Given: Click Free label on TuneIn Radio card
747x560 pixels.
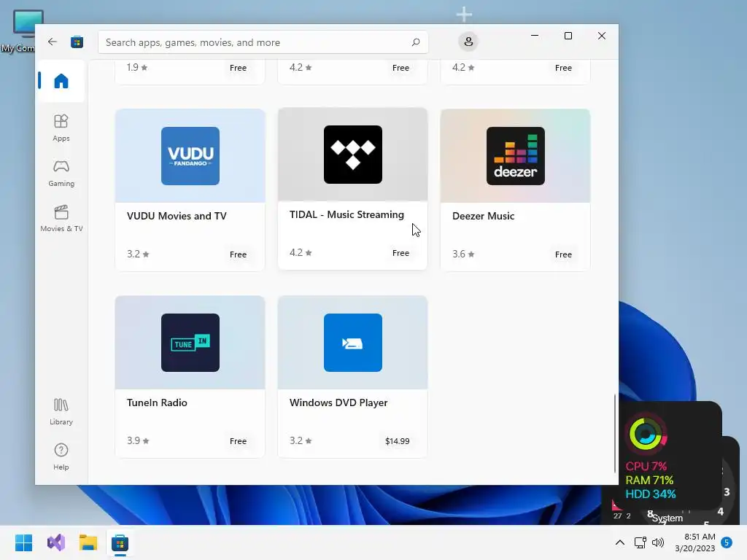Looking at the screenshot, I should [x=238, y=441].
